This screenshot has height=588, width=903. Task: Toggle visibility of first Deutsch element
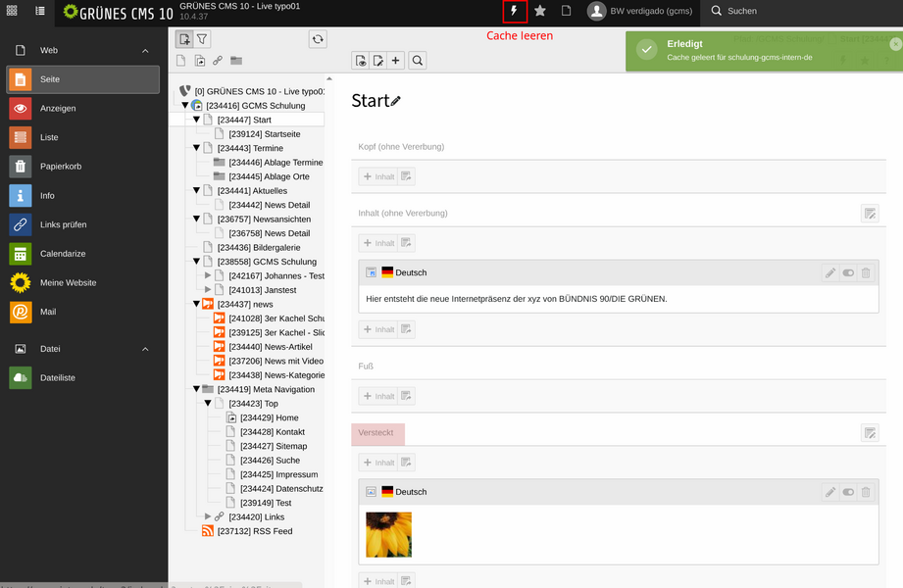(x=848, y=273)
